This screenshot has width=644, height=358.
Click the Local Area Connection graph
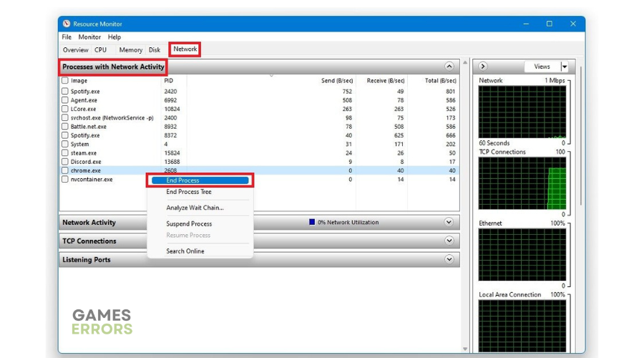[x=522, y=326]
